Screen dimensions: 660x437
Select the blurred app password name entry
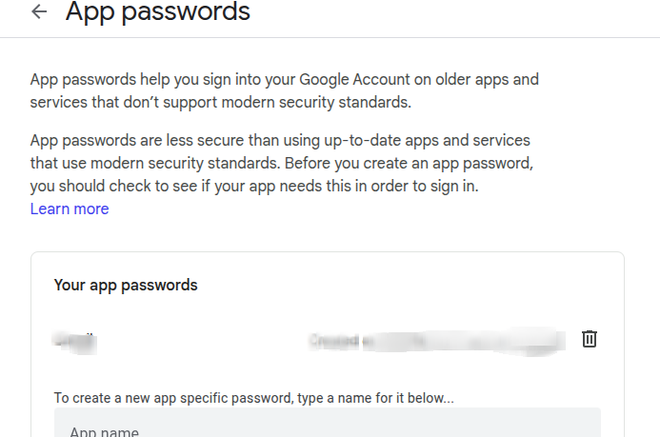click(75, 340)
